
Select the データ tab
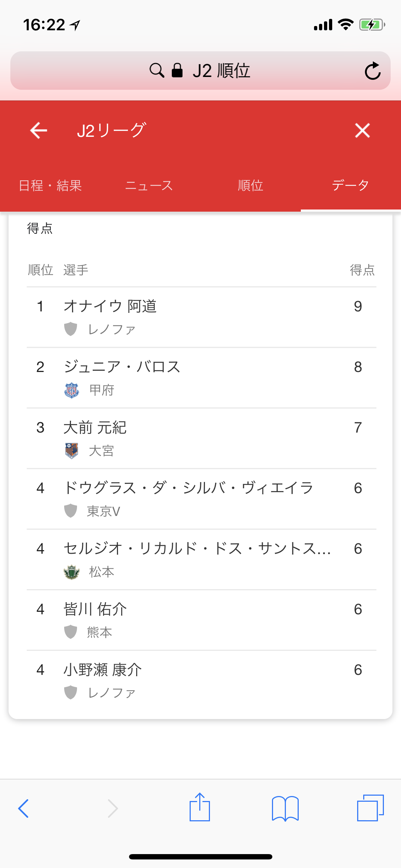(x=350, y=186)
